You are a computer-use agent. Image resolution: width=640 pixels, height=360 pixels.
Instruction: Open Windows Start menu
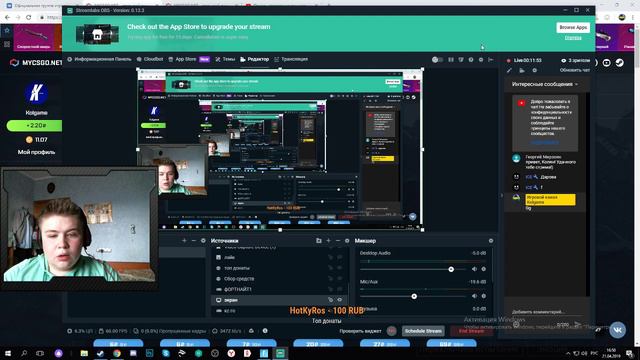[x=8, y=353]
